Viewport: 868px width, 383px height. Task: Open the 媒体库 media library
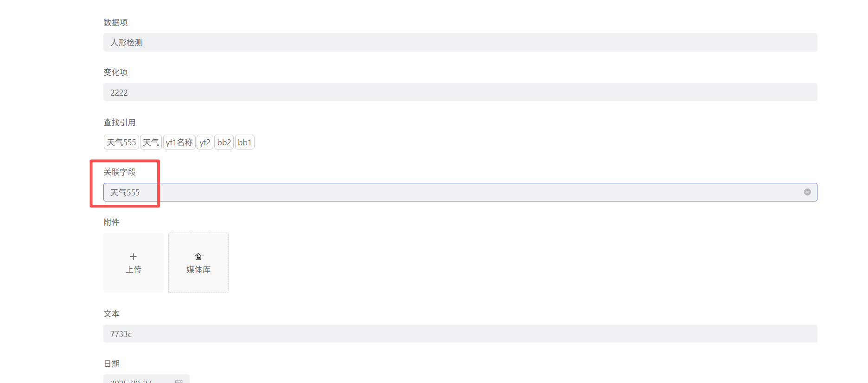tap(198, 263)
